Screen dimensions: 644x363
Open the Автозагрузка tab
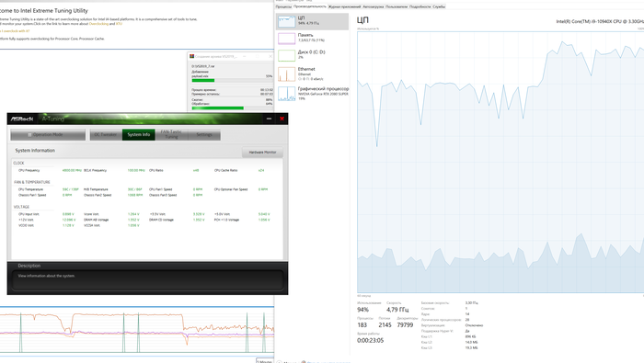pyautogui.click(x=373, y=6)
